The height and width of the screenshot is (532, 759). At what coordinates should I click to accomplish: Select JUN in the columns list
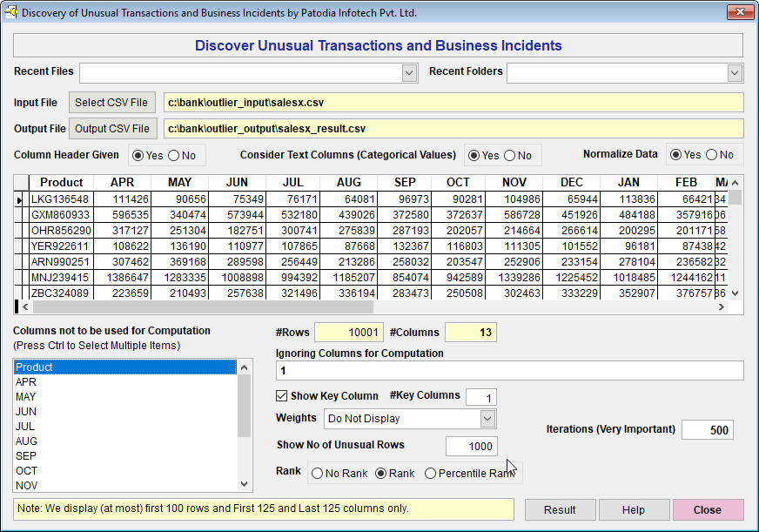(x=28, y=412)
